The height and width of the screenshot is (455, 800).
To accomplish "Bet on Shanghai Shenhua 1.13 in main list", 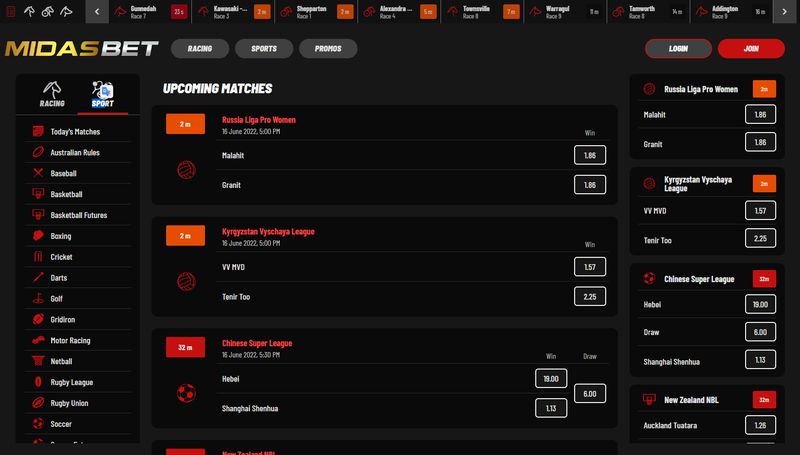I will [551, 408].
